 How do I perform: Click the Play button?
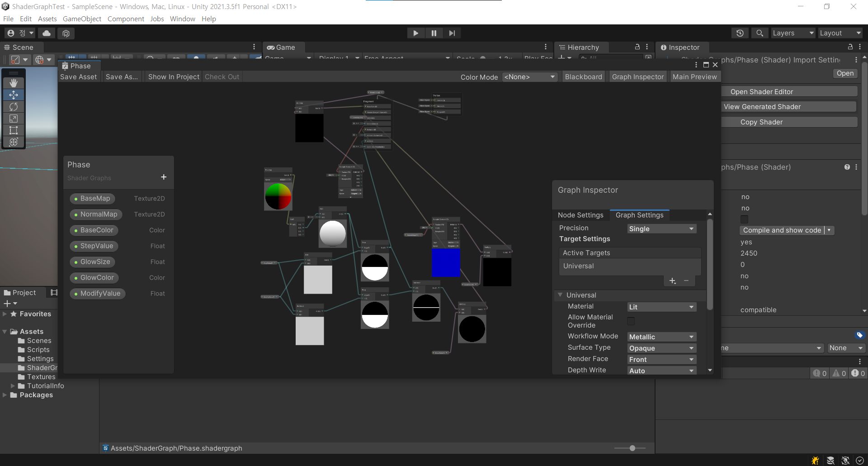tap(415, 33)
